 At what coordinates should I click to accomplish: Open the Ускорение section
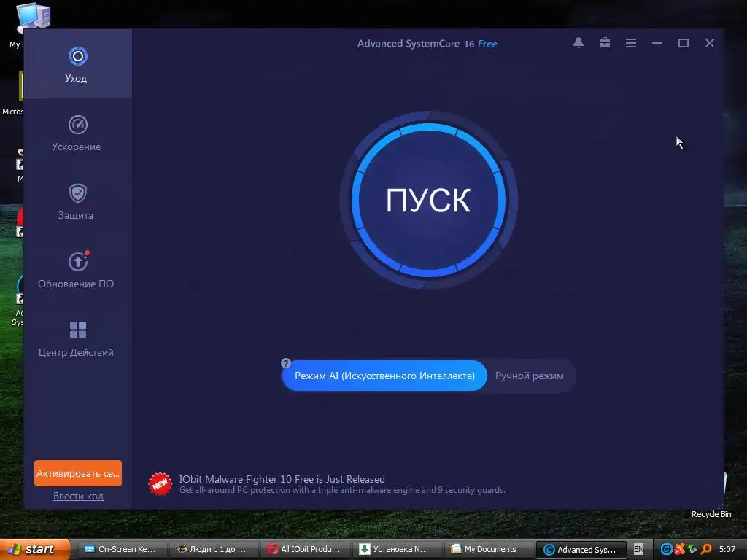tap(77, 133)
